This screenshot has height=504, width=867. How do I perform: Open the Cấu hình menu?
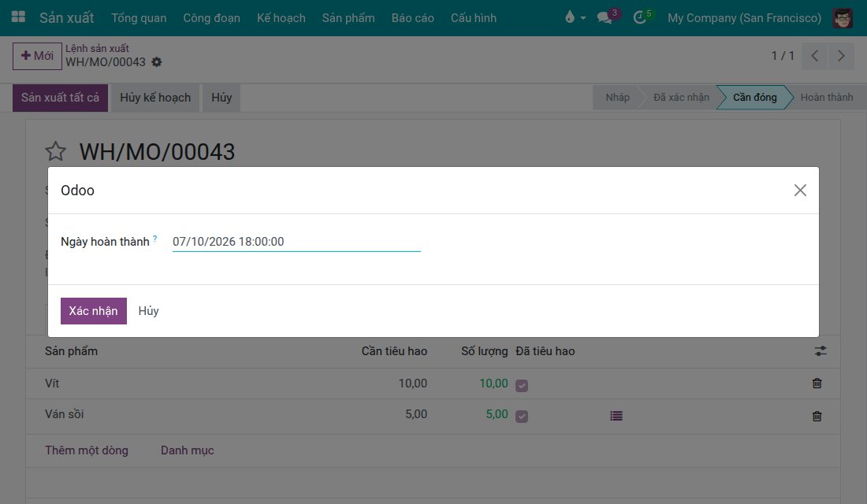(474, 17)
